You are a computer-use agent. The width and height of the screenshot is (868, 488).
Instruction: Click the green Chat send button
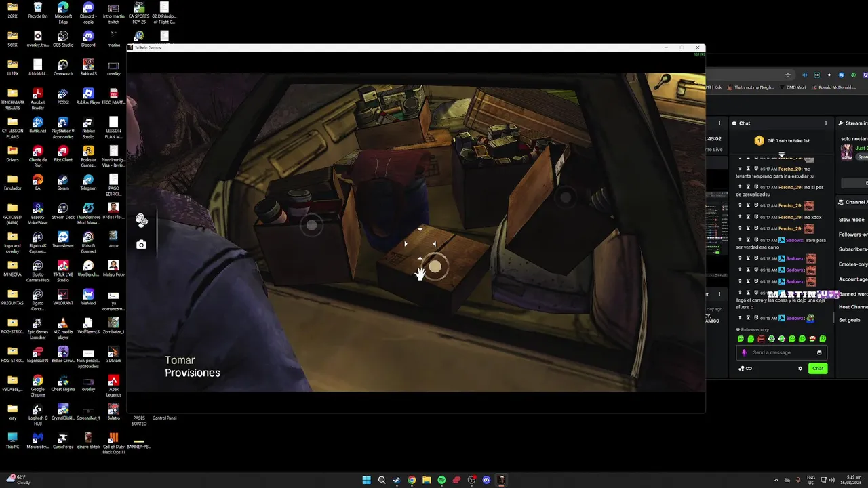818,369
